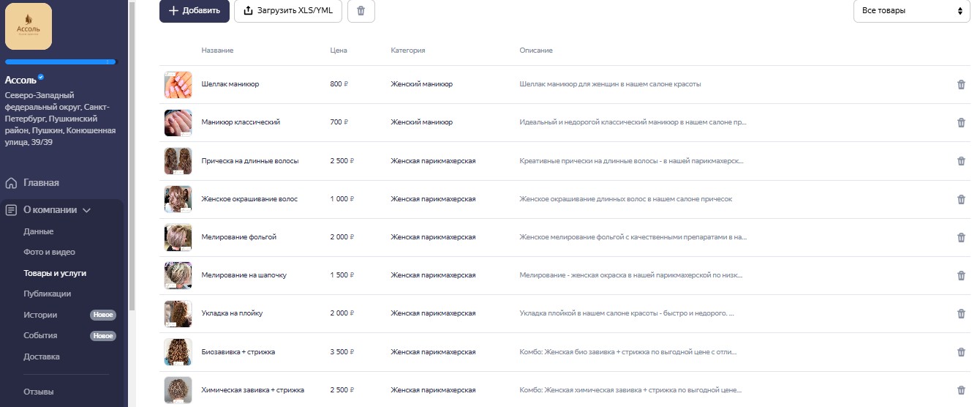Viewport: 980px width, 407px height.
Task: Click trash icon for Маникюр классический
Action: (x=961, y=122)
